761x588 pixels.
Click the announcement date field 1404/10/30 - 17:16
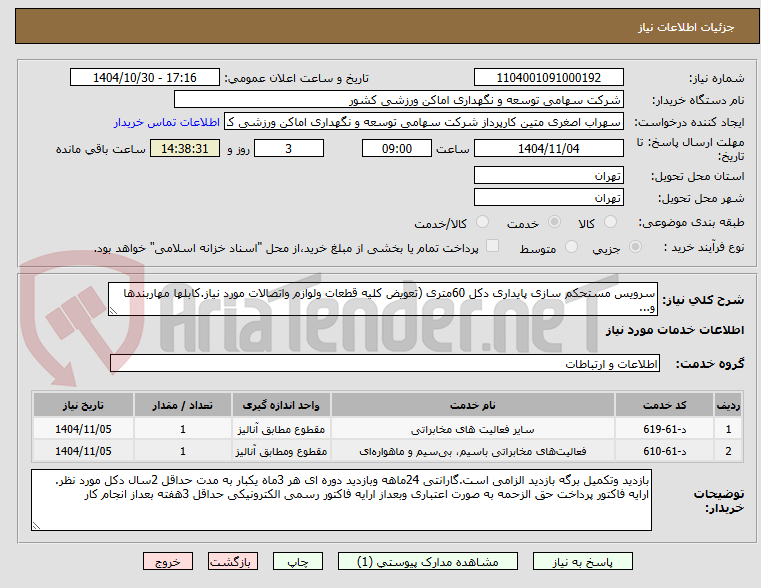click(x=145, y=78)
